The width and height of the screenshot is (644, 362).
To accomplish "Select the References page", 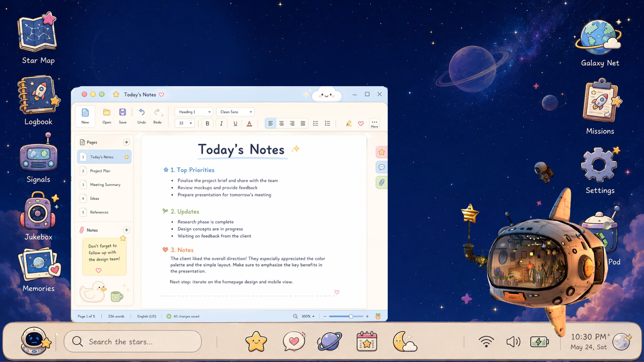I will (104, 212).
